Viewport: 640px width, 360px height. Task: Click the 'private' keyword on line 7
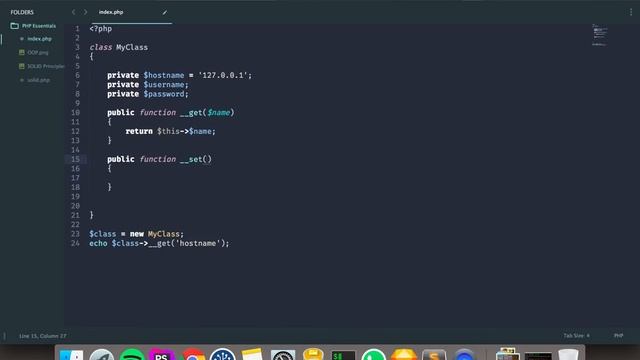tap(123, 84)
